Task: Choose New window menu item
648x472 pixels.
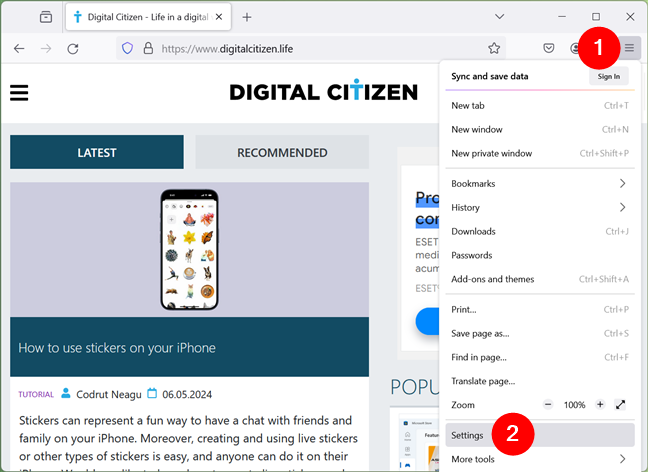Action: pos(540,129)
